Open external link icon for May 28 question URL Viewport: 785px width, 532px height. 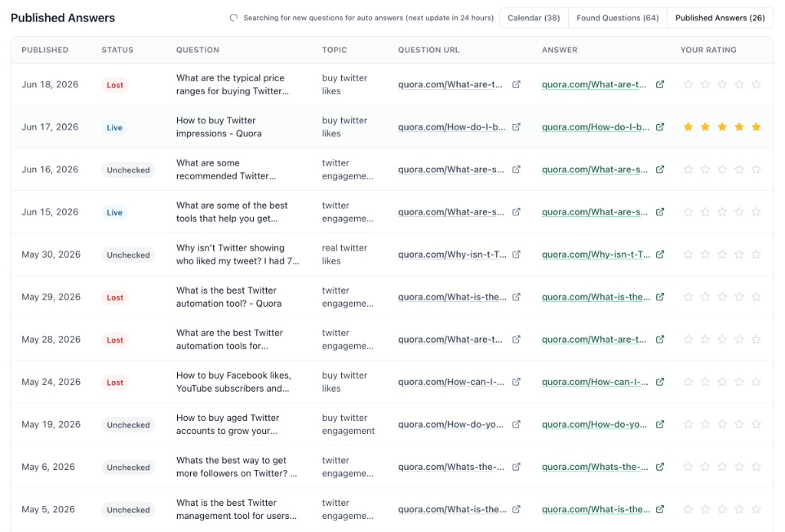coord(516,340)
